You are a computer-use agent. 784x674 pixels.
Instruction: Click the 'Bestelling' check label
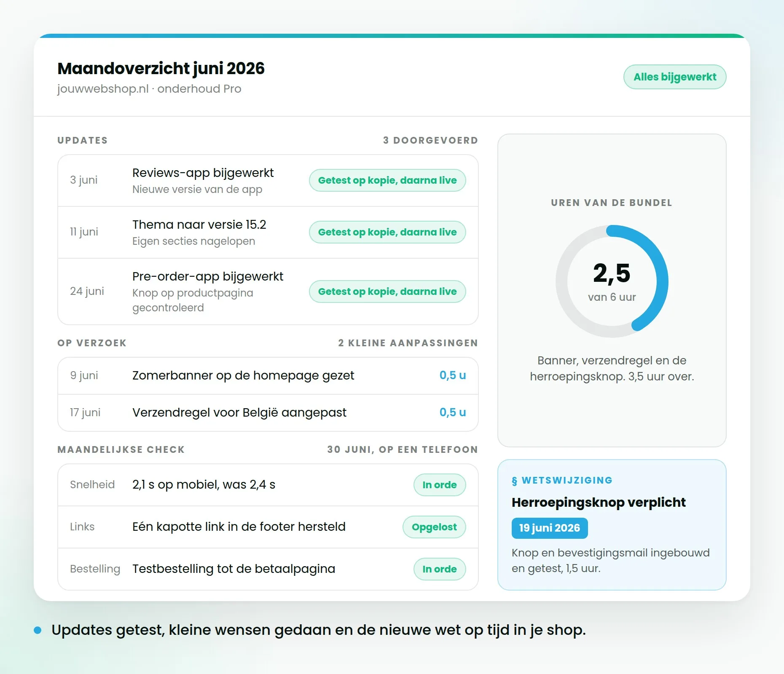(x=95, y=569)
